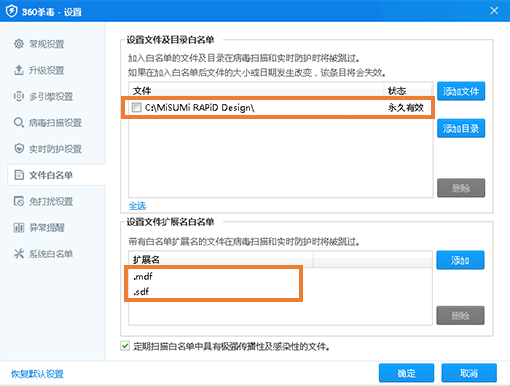Select the .sdf extension row
This screenshot has width=510, height=386.
tap(280, 292)
